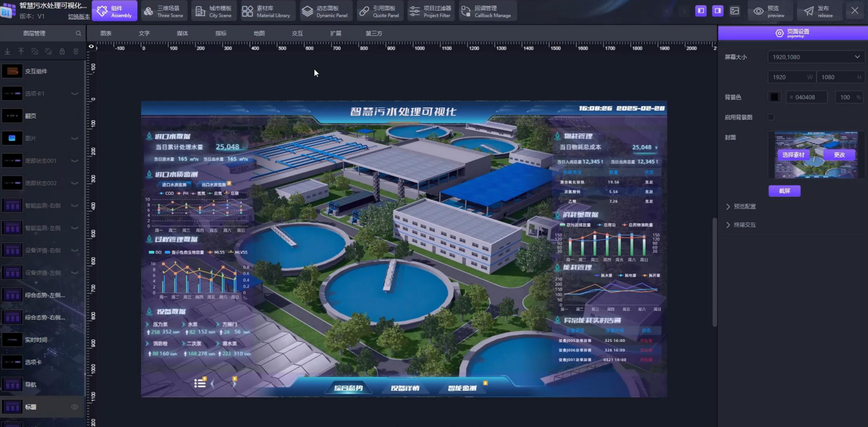Open the 指标 component tab
The image size is (868, 427).
[221, 33]
